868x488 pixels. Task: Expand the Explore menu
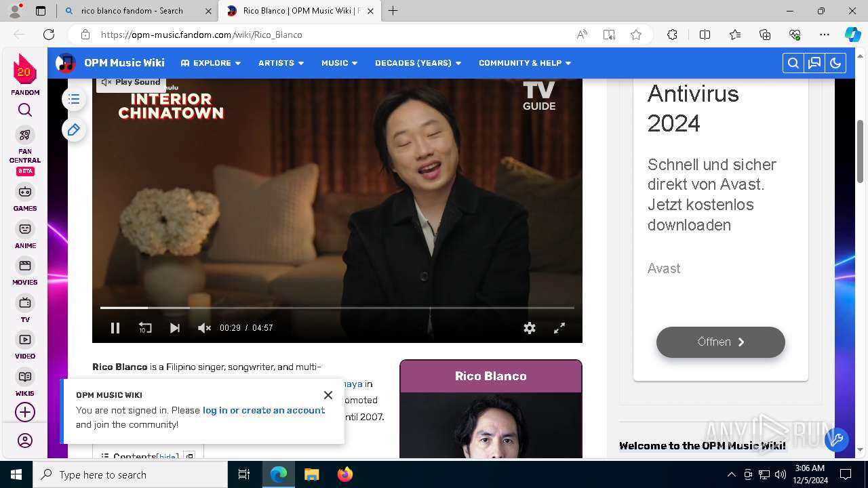[x=211, y=63]
